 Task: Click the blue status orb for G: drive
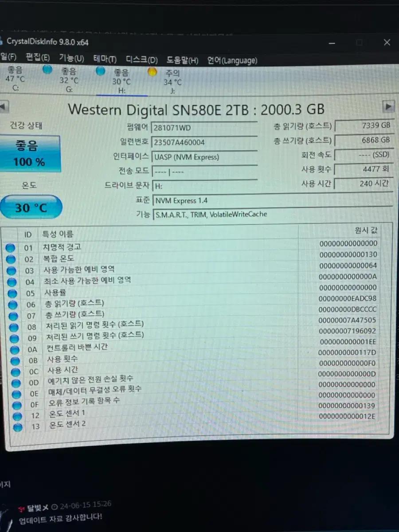click(x=47, y=70)
